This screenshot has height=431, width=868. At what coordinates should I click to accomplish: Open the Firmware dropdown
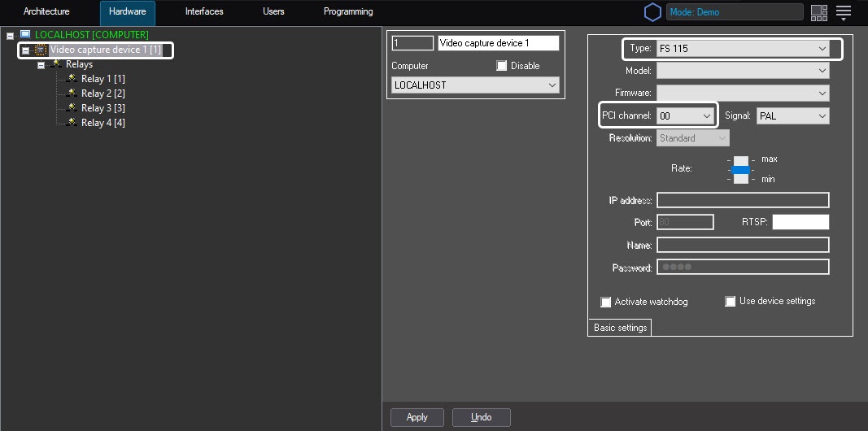coord(743,93)
